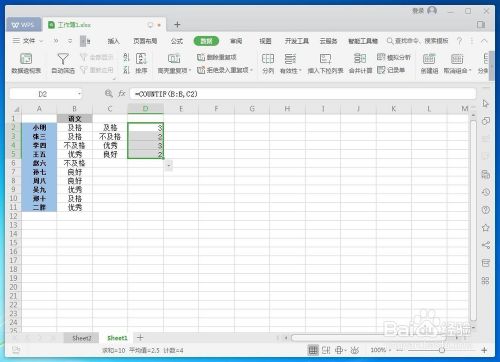Click the zoom in plus button
The height and width of the screenshot is (362, 500).
click(x=484, y=350)
